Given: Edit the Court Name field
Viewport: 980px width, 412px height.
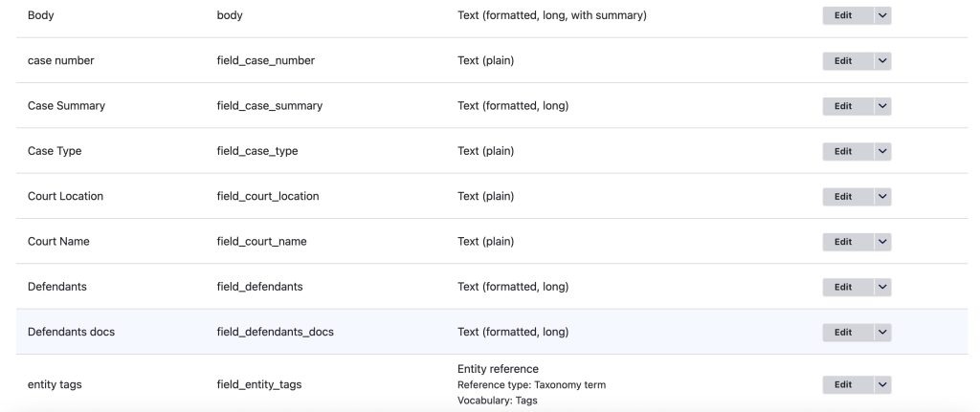Looking at the screenshot, I should [x=843, y=242].
